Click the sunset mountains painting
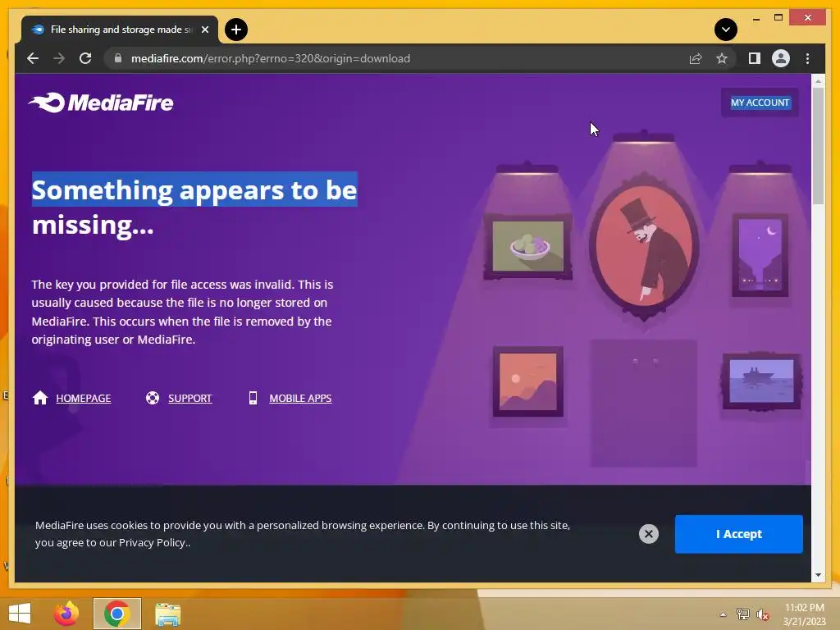The image size is (840, 630). click(528, 381)
